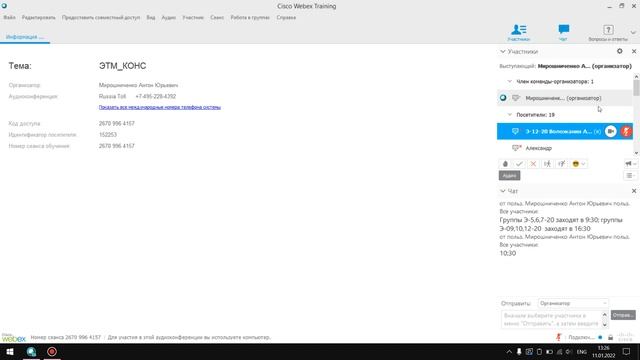Show hidden system tray icons chevron
Viewport: 640px width, 360px height.
click(509, 352)
